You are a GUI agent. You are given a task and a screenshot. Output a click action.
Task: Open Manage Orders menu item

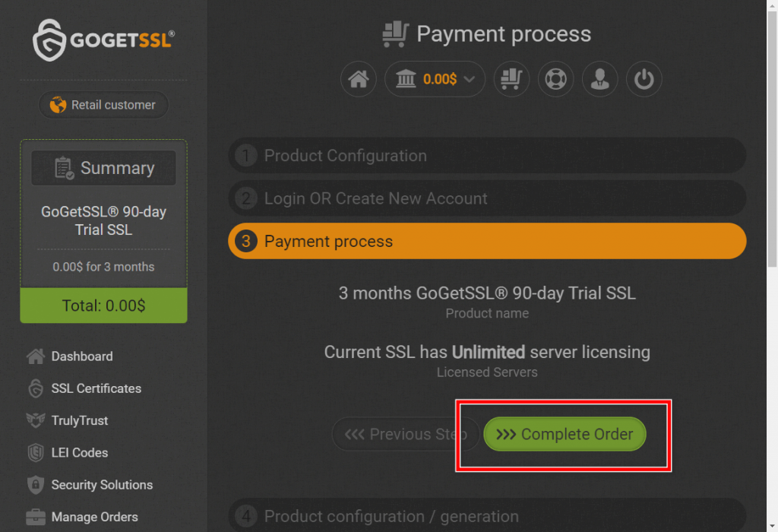[x=94, y=517]
